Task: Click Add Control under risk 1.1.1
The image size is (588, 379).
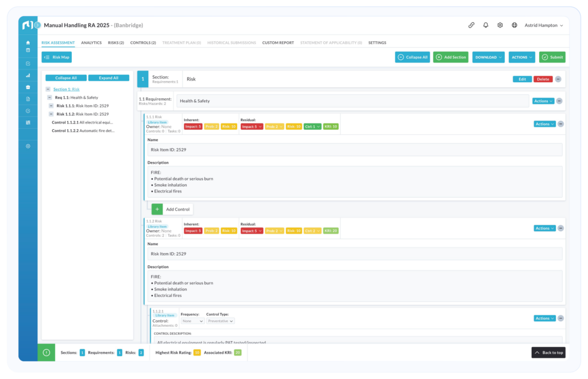Action: [x=172, y=209]
